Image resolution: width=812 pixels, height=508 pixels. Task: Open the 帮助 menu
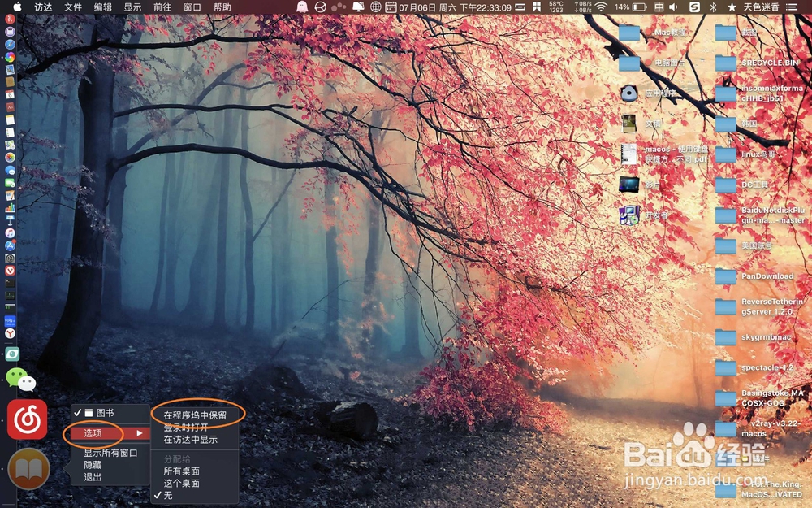tap(222, 7)
